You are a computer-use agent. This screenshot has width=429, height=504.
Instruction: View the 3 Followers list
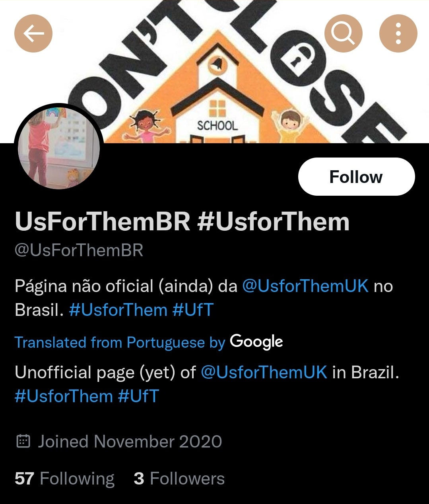179,479
